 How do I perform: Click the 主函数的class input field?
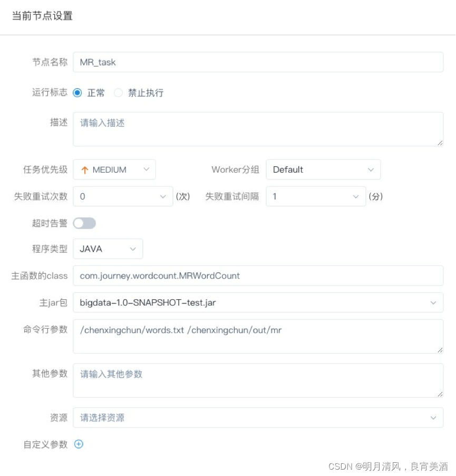pyautogui.click(x=258, y=275)
